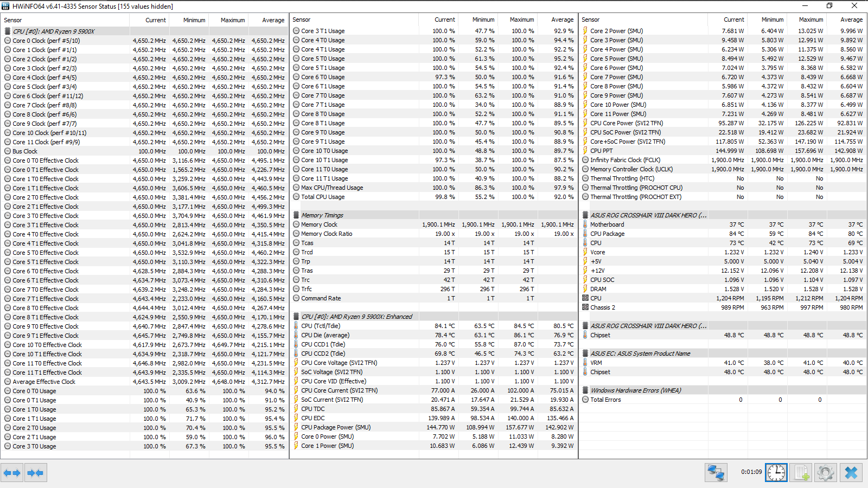The image size is (868, 488).
Task: Select the CPU Core Power (SVI2 TFN) row
Action: pyautogui.click(x=723, y=123)
